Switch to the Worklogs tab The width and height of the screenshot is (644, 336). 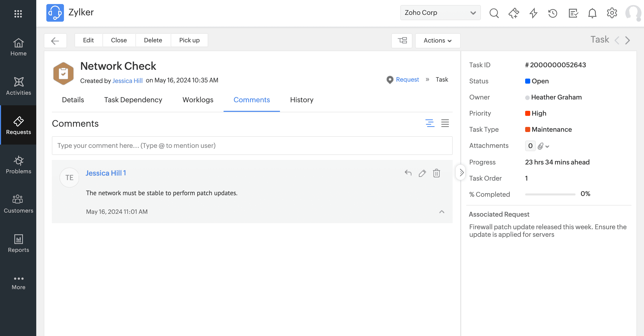(x=198, y=100)
